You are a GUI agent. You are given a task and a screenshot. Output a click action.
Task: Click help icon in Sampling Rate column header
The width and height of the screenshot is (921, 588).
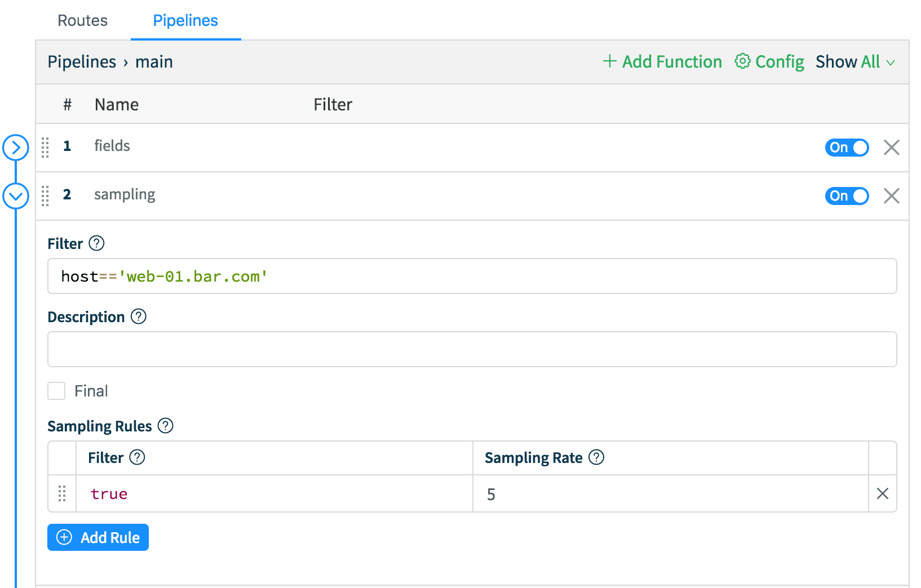coord(596,457)
